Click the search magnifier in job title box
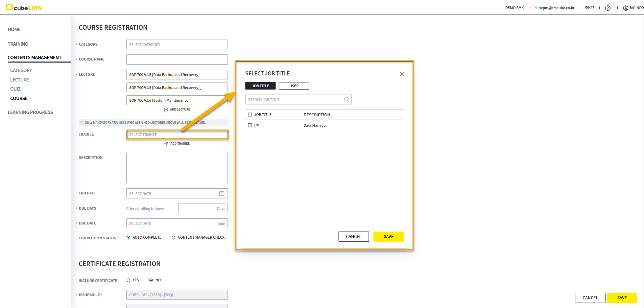Screen dimensions: 644x308 coord(347,100)
